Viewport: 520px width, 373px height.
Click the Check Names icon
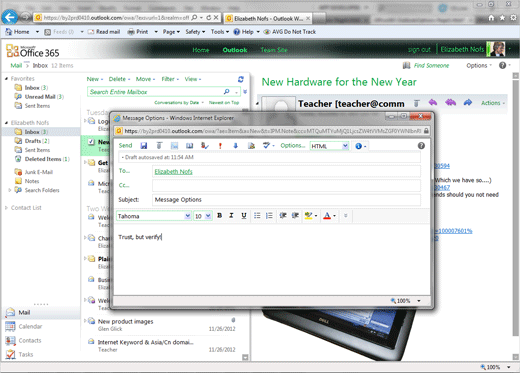pyautogui.click(x=205, y=146)
